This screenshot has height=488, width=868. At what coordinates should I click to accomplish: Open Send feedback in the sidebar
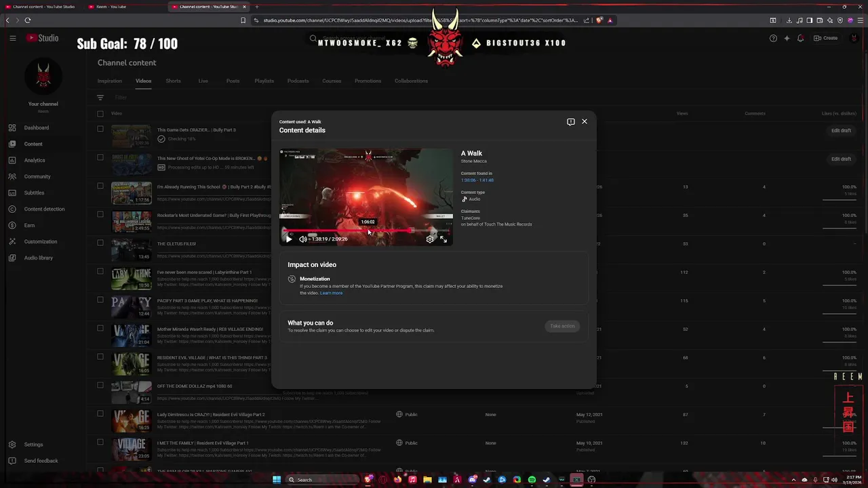[41, 461]
